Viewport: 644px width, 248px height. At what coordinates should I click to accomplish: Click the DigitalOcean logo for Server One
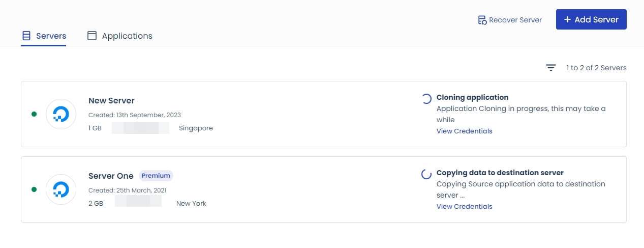(61, 189)
